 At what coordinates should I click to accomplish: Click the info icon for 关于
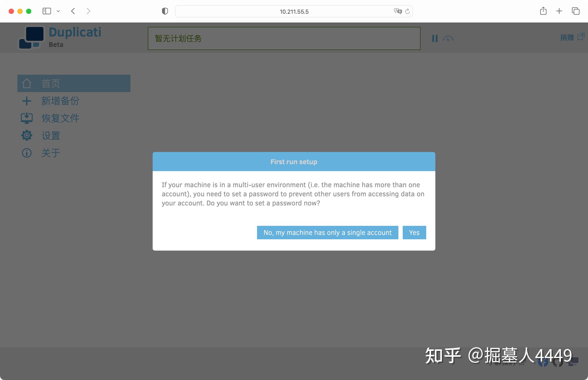click(27, 153)
